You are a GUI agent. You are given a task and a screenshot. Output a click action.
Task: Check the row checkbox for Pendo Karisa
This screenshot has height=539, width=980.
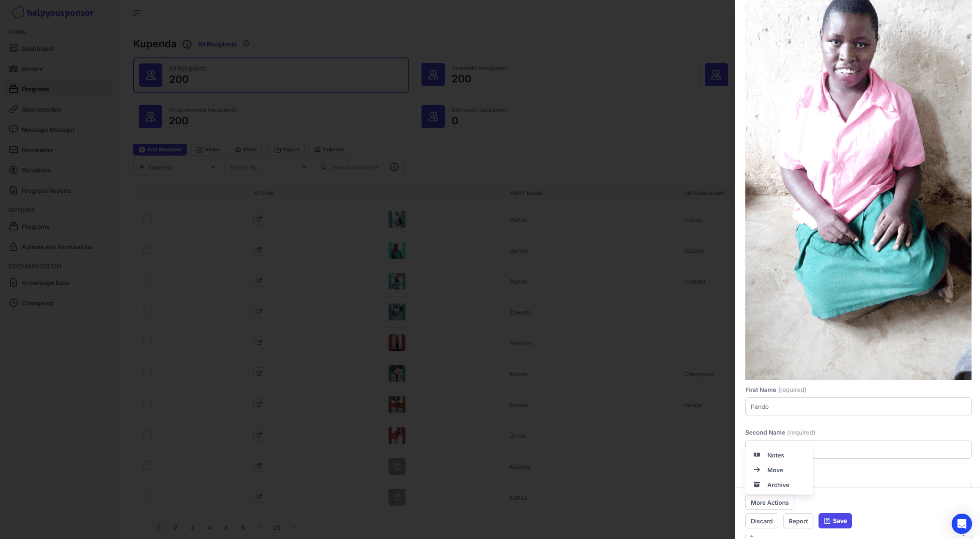[148, 219]
